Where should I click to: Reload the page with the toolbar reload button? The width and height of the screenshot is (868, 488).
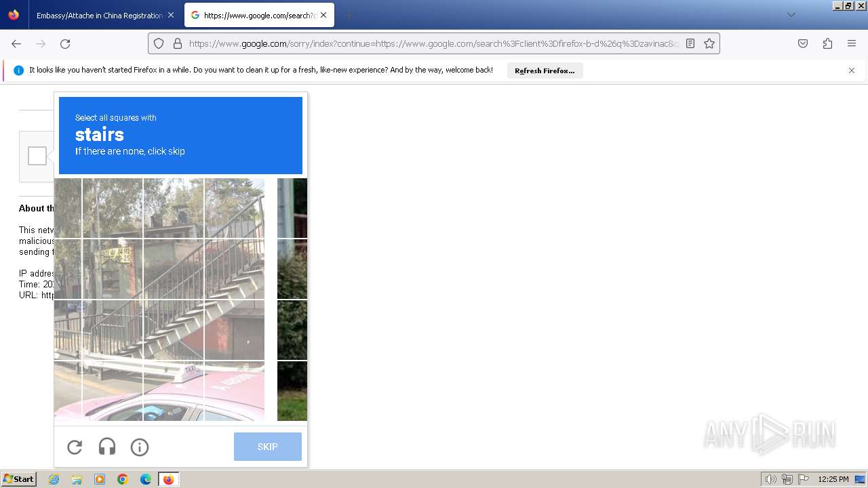pyautogui.click(x=65, y=43)
